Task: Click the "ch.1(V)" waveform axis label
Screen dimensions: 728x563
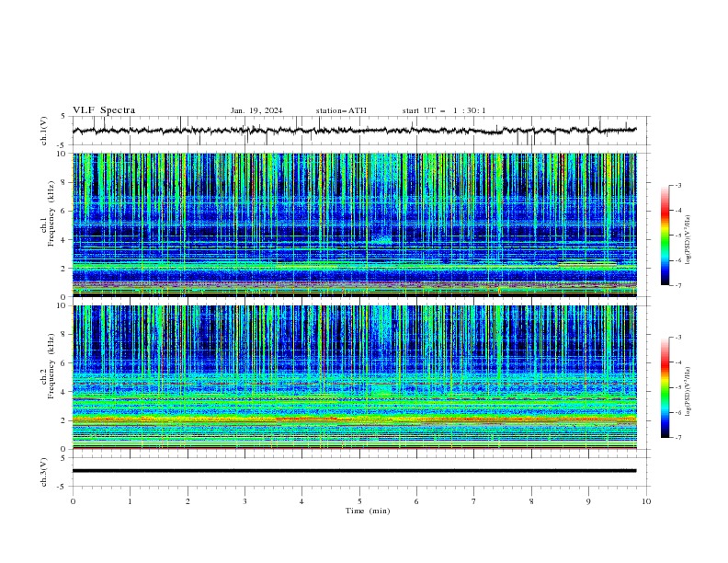Action: 44,131
